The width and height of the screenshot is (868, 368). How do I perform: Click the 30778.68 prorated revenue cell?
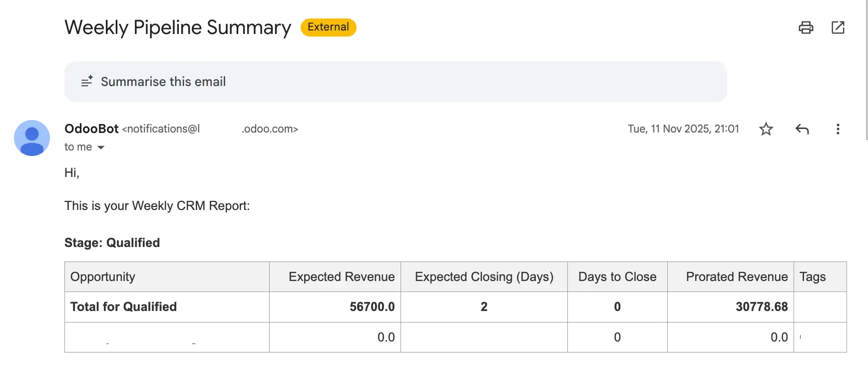761,307
